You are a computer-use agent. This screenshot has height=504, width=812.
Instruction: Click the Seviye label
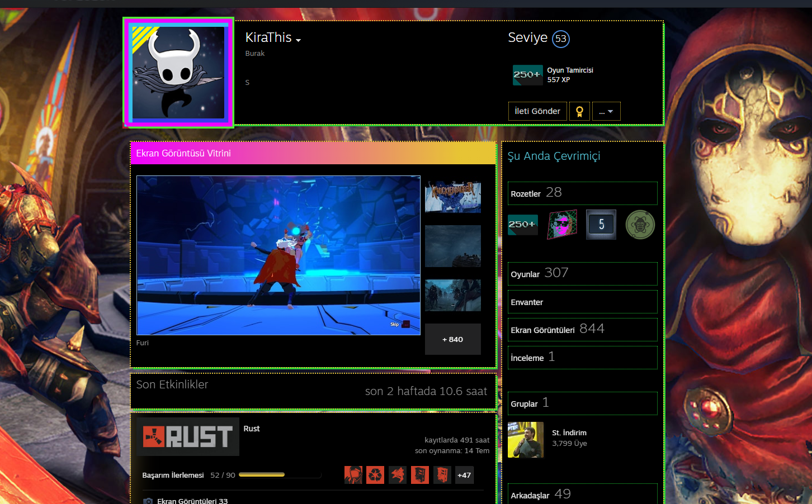point(527,37)
